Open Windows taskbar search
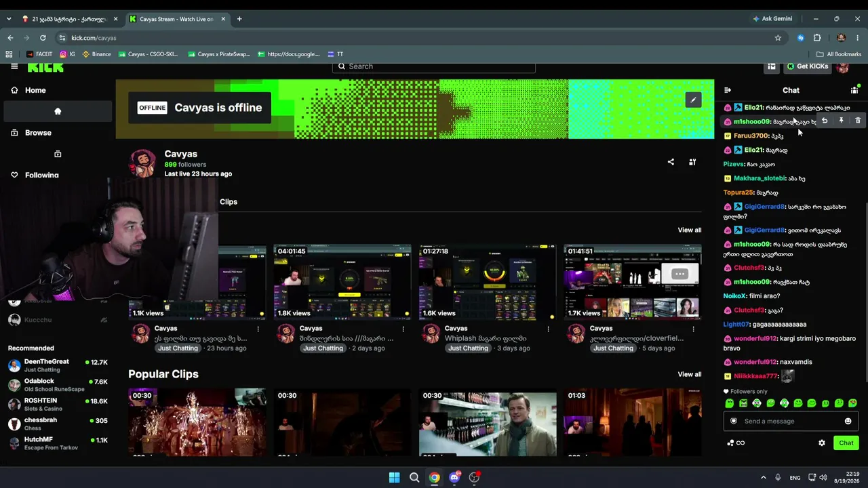The image size is (868, 488). [x=414, y=478]
